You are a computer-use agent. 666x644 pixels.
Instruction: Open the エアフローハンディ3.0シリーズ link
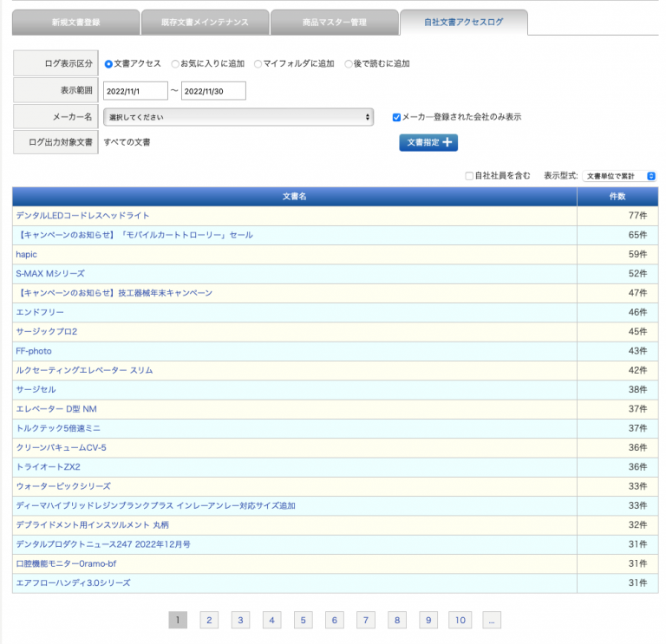73,582
